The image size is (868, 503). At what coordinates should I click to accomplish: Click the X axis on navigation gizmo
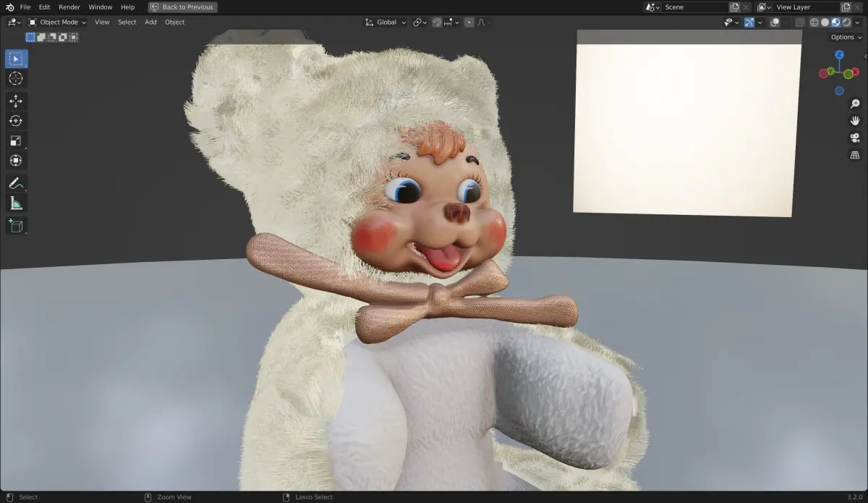pyautogui.click(x=856, y=72)
